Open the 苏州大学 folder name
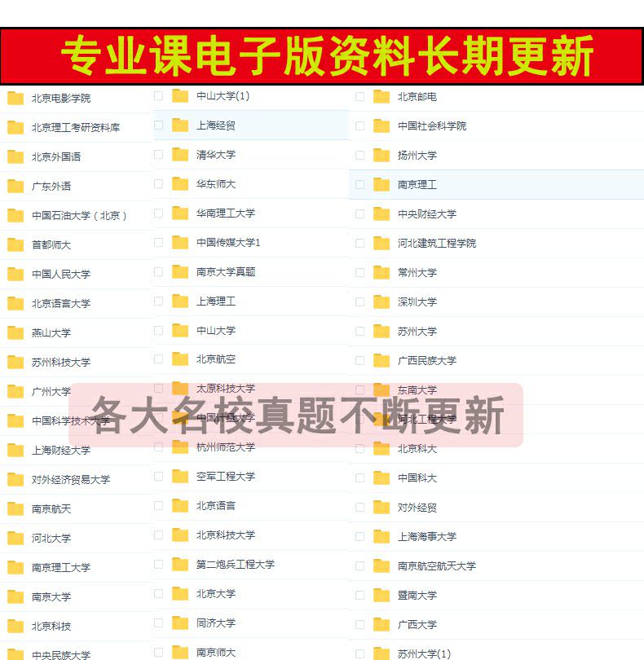The height and width of the screenshot is (660, 644). pyautogui.click(x=417, y=332)
